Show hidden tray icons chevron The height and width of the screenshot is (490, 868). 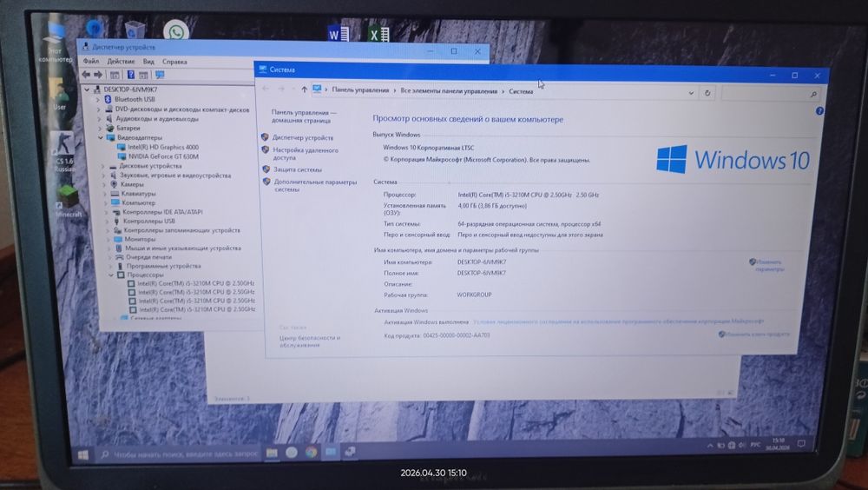coord(710,446)
